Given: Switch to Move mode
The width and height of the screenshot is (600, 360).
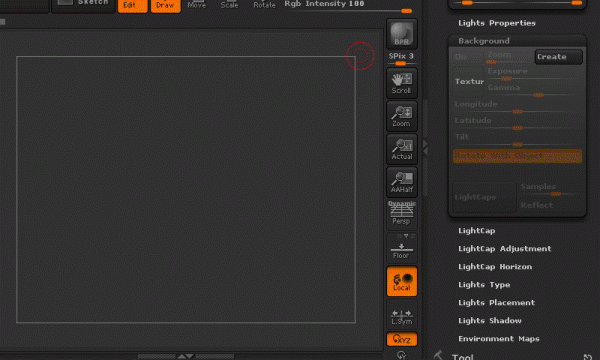Looking at the screenshot, I should (x=197, y=5).
